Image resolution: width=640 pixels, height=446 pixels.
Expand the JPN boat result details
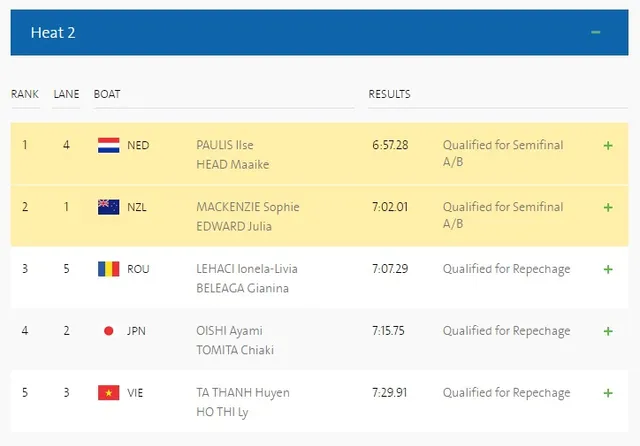608,331
